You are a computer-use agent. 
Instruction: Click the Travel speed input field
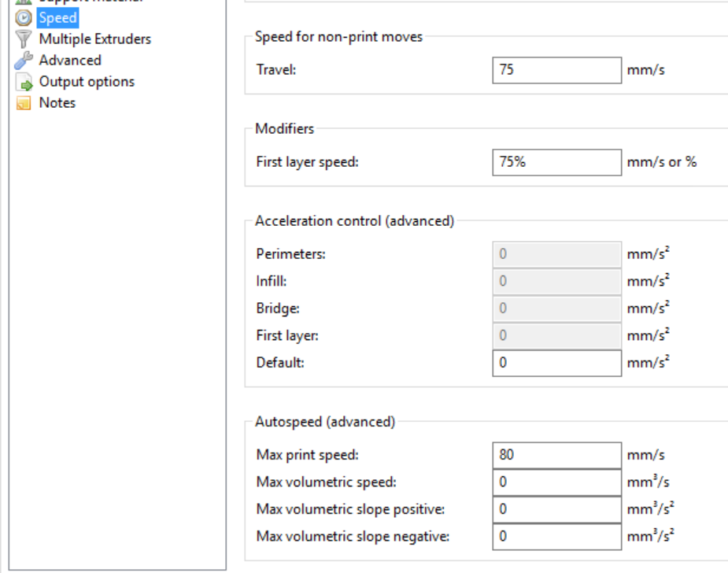pyautogui.click(x=556, y=70)
